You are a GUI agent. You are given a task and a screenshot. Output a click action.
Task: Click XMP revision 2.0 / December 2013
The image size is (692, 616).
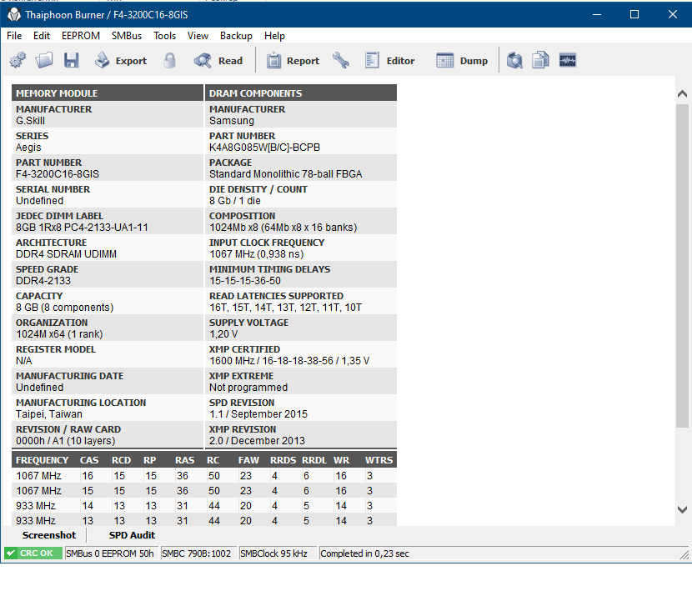[x=258, y=441]
